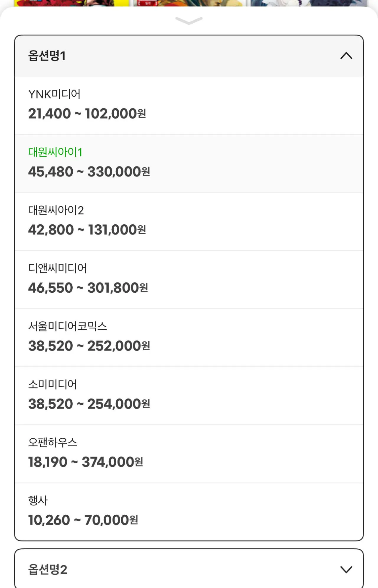Expand the 옵션명2 dropdown via its down chevron
Viewport: 378px width, 588px height.
click(x=346, y=569)
